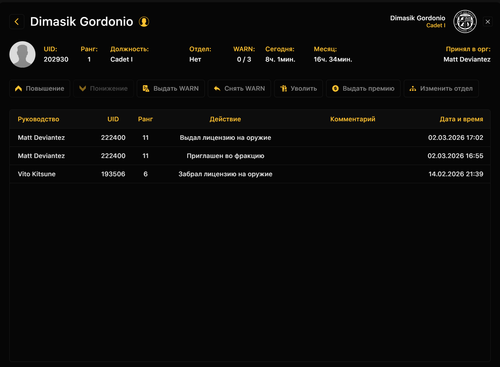
Task: Select the row Приглашен во фракцию
Action: click(x=250, y=156)
